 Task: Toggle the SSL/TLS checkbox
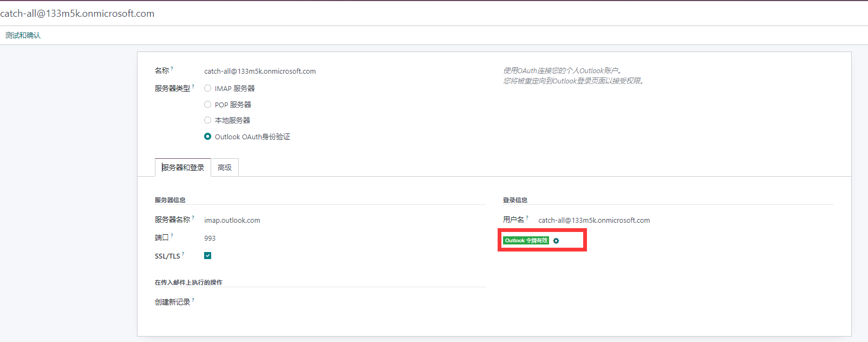pyautogui.click(x=207, y=256)
